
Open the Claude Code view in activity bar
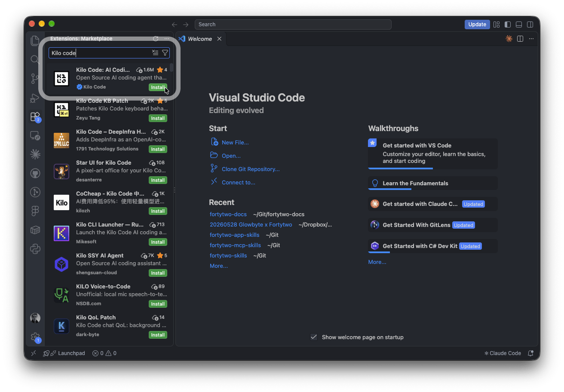pyautogui.click(x=35, y=154)
